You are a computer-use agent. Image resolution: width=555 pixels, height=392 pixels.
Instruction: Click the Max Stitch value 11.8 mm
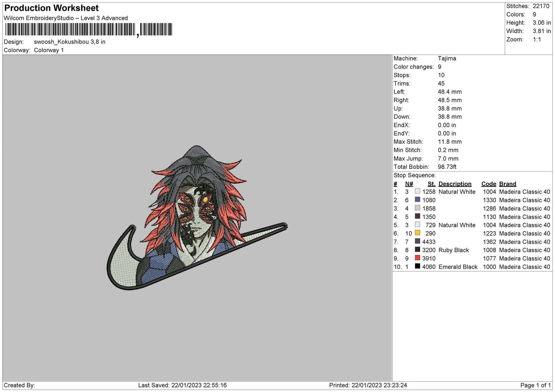pos(450,142)
